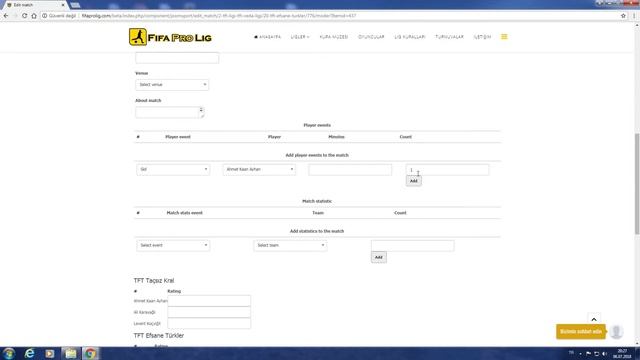The width and height of the screenshot is (640, 360).
Task: Click the site info icon in address bar
Action: [x=44, y=16]
